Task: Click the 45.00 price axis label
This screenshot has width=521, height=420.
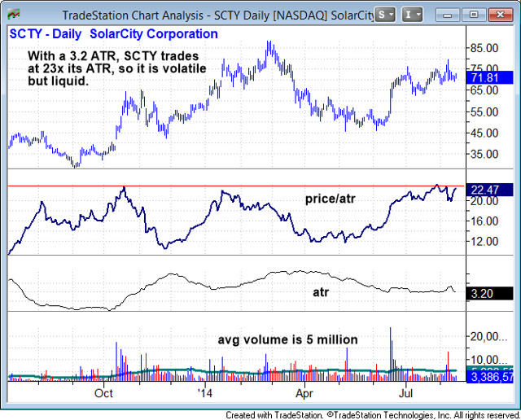Action: [x=484, y=133]
